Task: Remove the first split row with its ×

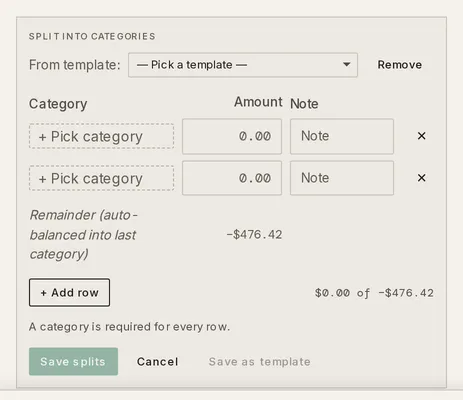Action: pyautogui.click(x=421, y=136)
